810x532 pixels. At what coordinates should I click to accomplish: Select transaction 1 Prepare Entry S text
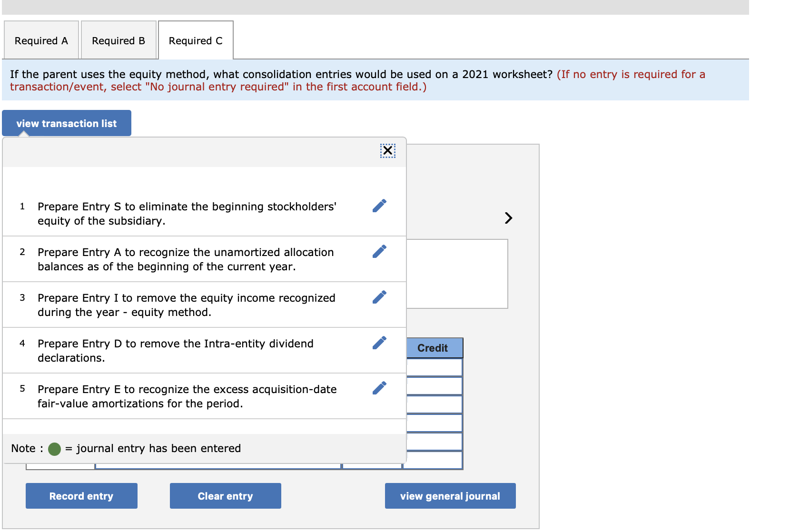point(187,214)
